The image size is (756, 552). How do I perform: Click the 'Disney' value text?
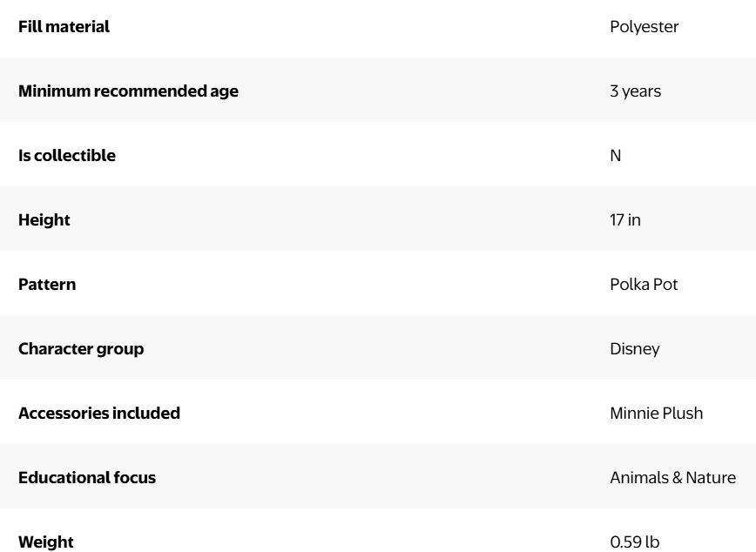(634, 349)
